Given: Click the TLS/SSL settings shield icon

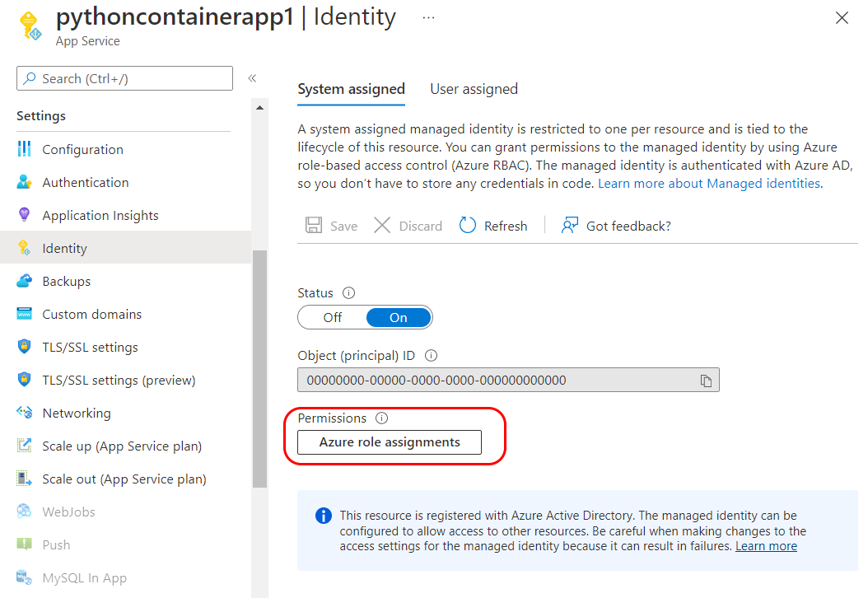Looking at the screenshot, I should pos(24,347).
